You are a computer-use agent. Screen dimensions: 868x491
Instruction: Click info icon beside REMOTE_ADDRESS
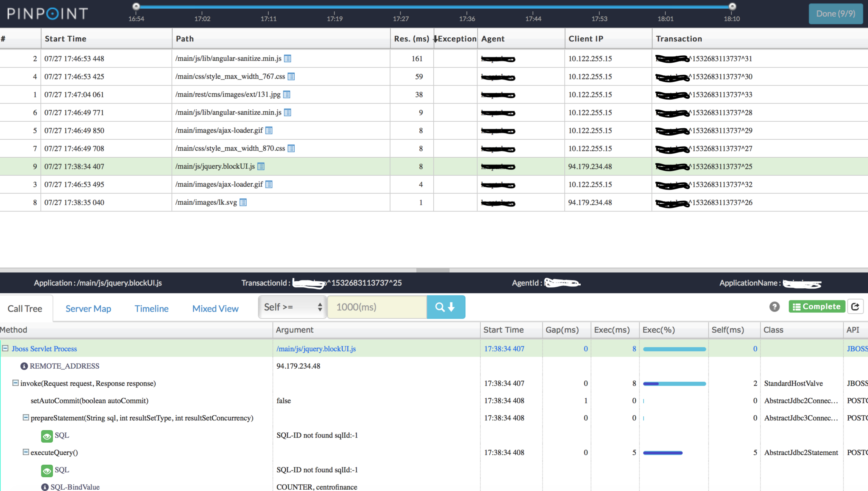(x=24, y=366)
